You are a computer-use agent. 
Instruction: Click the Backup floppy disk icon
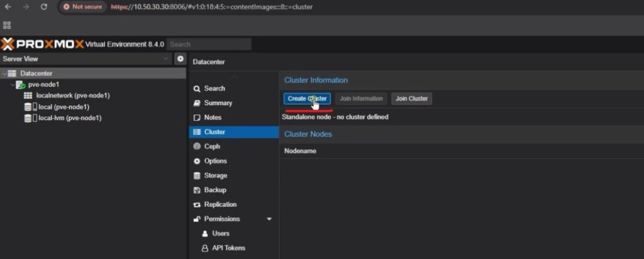coord(197,190)
